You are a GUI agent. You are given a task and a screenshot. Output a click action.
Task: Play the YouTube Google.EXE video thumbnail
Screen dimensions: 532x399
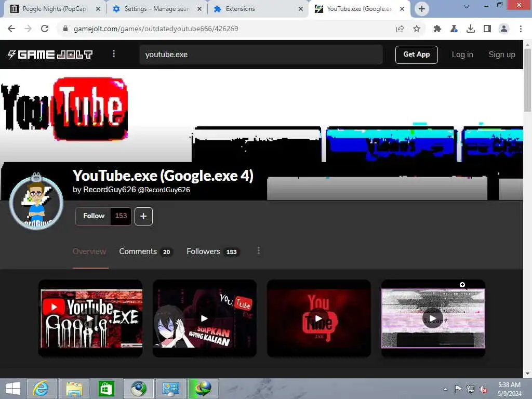point(90,318)
